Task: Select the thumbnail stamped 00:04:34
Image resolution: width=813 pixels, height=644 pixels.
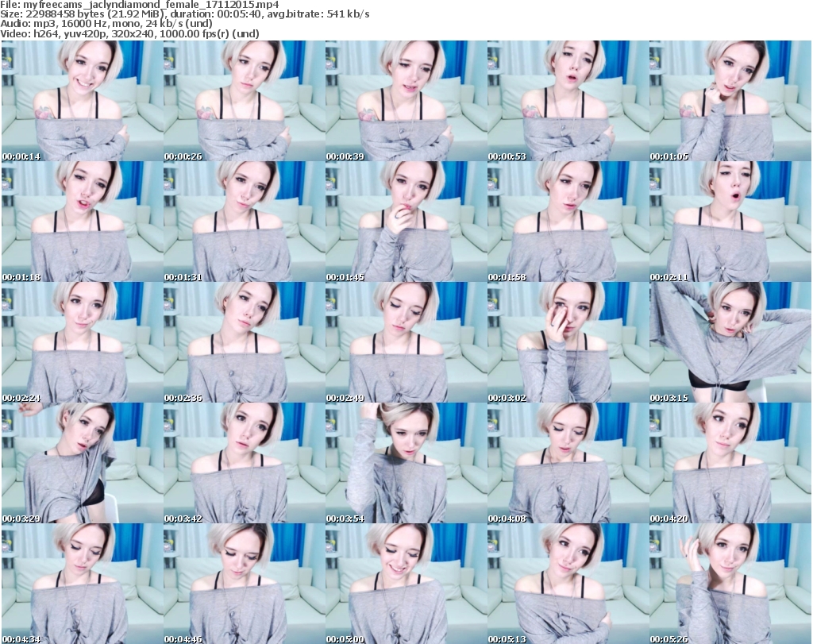Action: coord(82,584)
